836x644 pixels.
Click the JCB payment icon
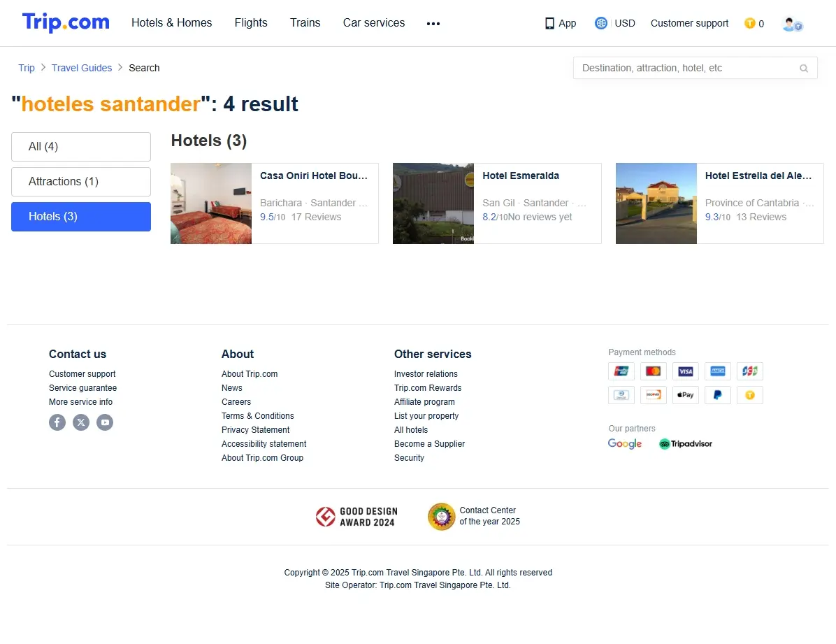click(x=749, y=371)
